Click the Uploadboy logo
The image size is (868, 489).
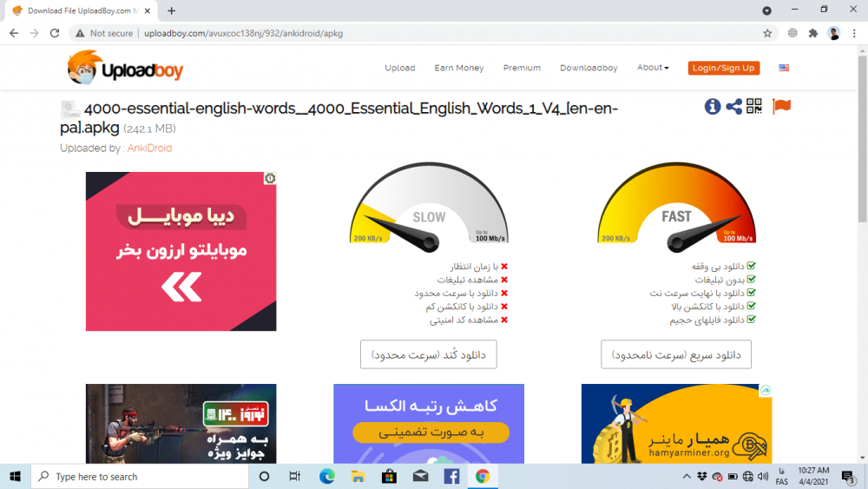(x=124, y=68)
